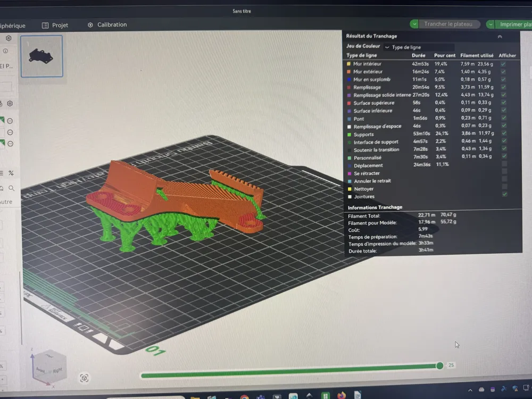The image size is (532, 399).
Task: Open the Trancher le plateau dropdown arrow
Action: pos(414,24)
